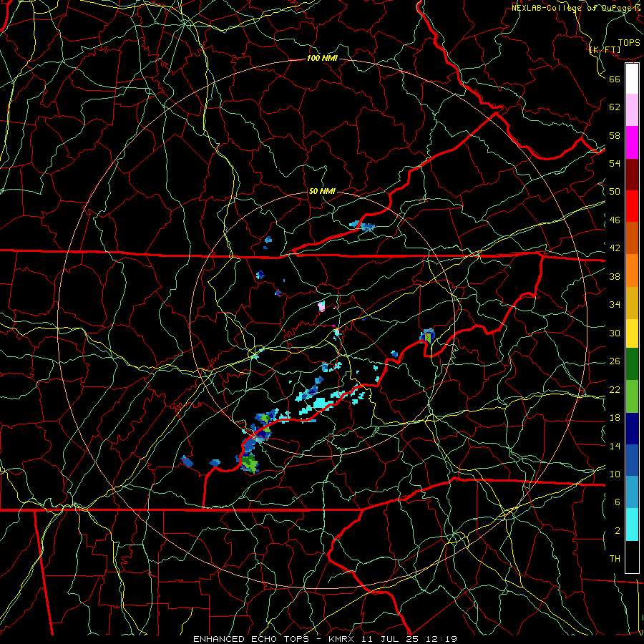The height and width of the screenshot is (644, 644).
Task: Pick the navy blue legend swatch
Action: point(632,429)
